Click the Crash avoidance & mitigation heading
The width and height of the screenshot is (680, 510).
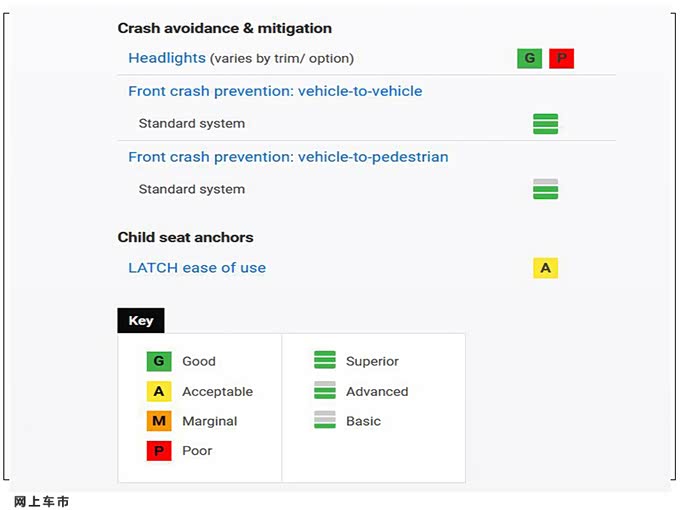click(x=224, y=28)
